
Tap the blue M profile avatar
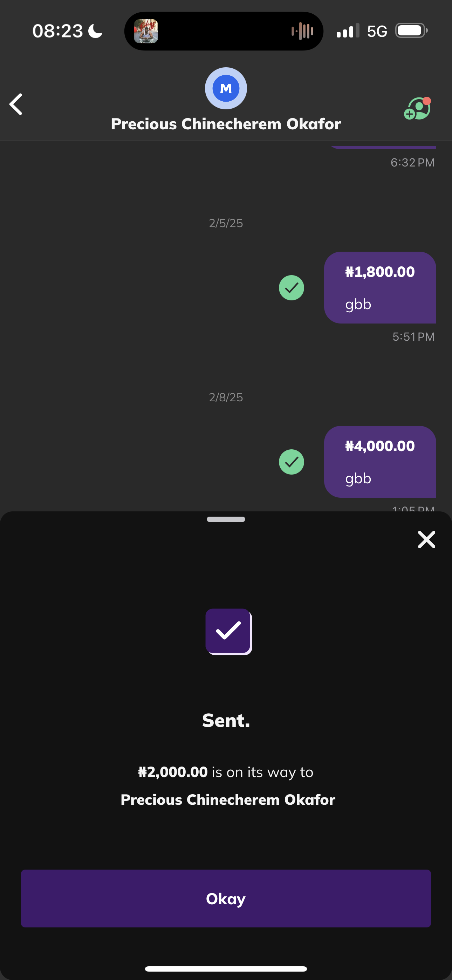(226, 88)
